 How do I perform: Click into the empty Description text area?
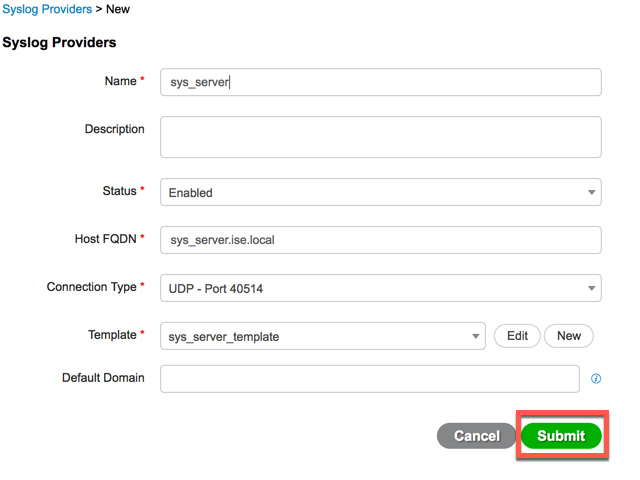[x=380, y=137]
